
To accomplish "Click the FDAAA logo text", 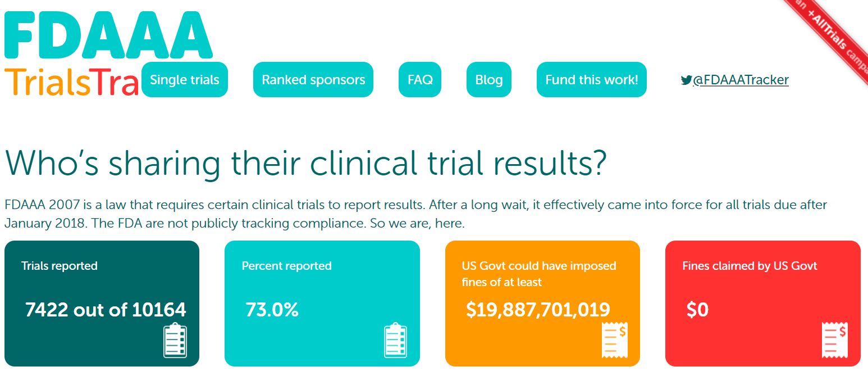I will coord(108,34).
